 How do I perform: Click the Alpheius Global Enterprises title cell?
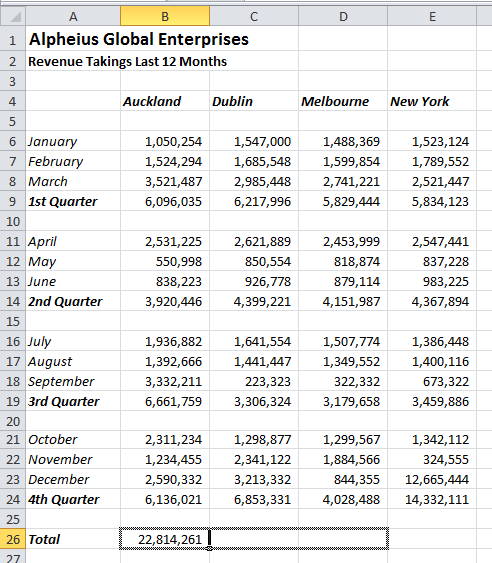point(139,39)
